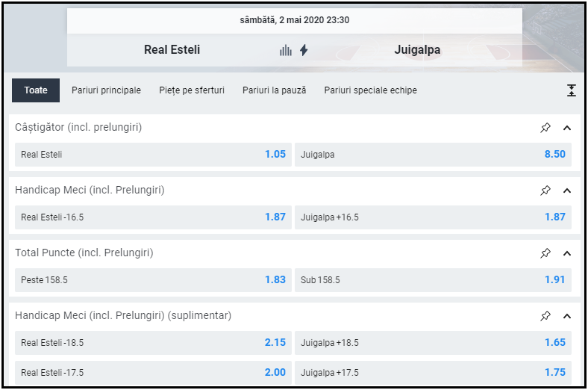The width and height of the screenshot is (588, 390).
Task: Collapse the Handicap Meci section chevron
Action: click(x=566, y=191)
